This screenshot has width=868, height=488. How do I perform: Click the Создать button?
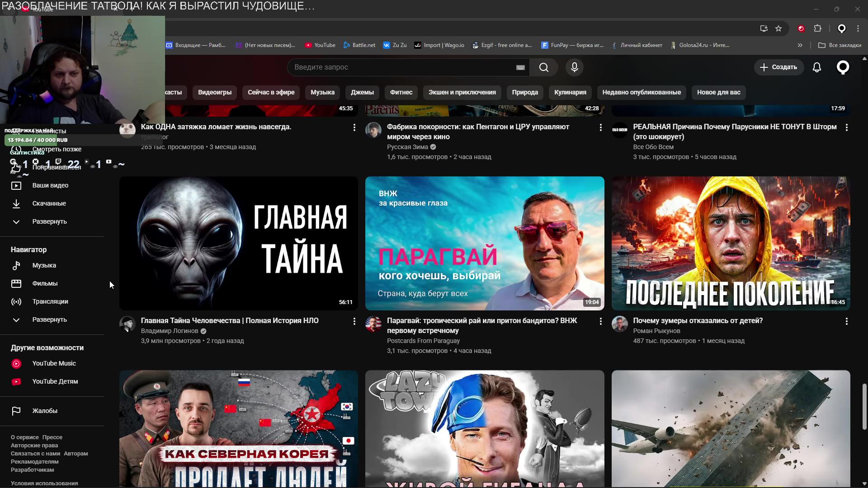tap(778, 67)
